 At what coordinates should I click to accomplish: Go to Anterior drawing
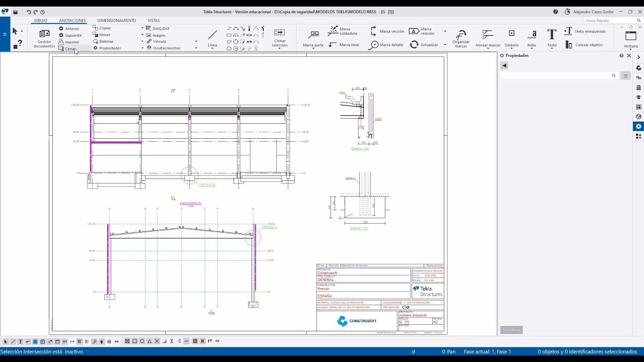69,29
